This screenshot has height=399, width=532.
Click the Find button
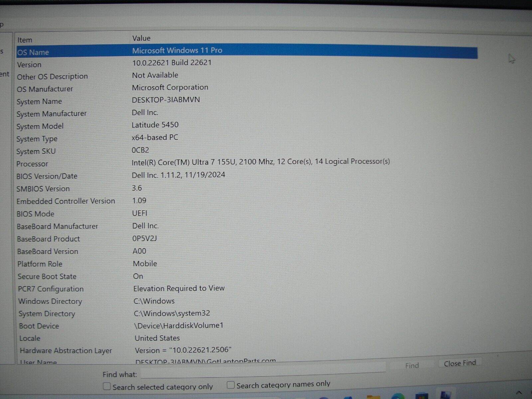coord(412,365)
